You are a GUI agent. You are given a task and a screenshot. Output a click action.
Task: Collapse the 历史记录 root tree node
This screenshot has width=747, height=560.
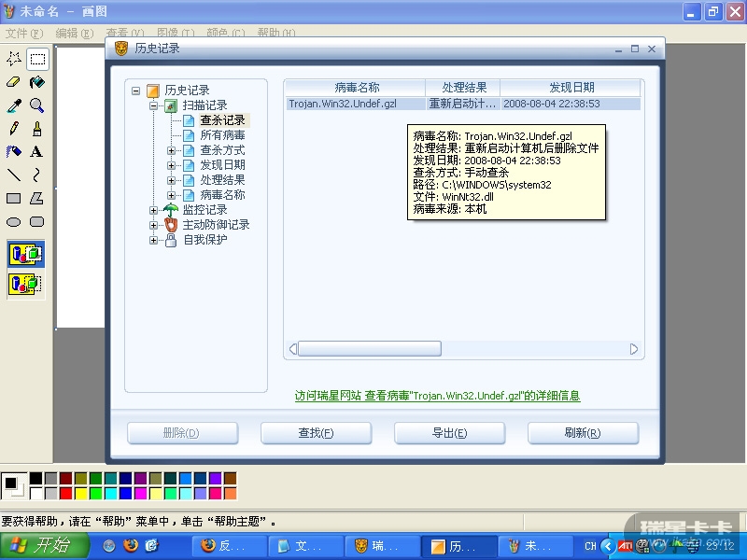[x=135, y=91]
